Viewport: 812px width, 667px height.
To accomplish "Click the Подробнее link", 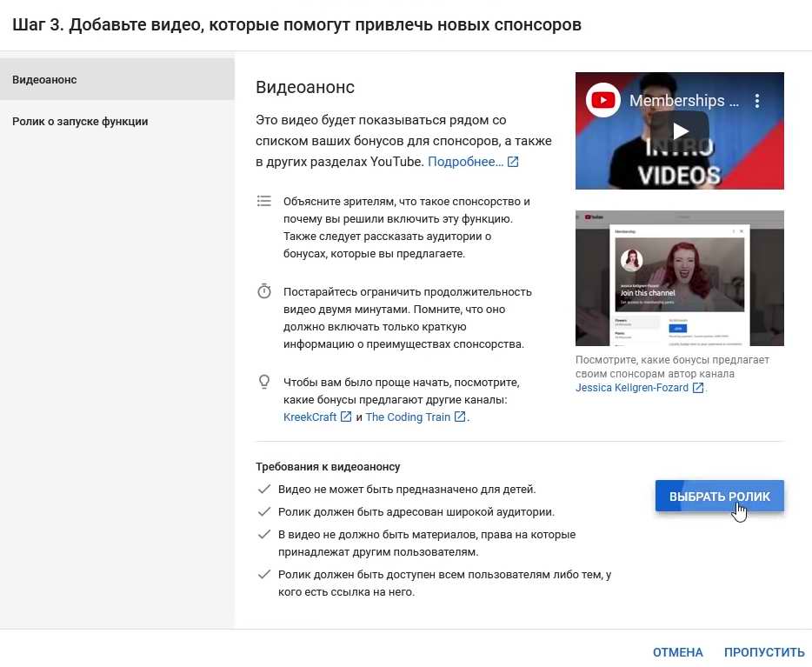I will (x=465, y=162).
